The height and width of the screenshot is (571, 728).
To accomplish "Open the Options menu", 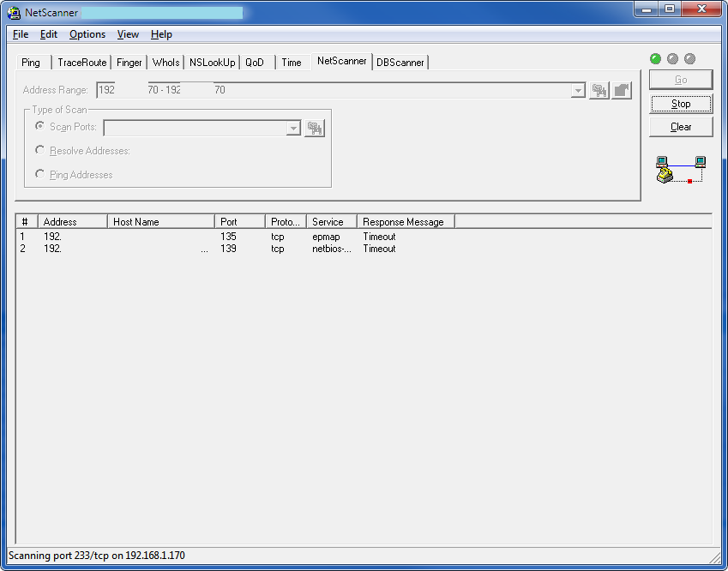I will pos(87,34).
